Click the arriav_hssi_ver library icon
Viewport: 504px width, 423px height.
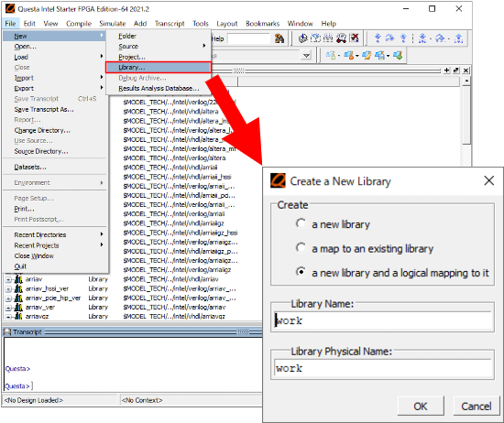pyautogui.click(x=18, y=288)
